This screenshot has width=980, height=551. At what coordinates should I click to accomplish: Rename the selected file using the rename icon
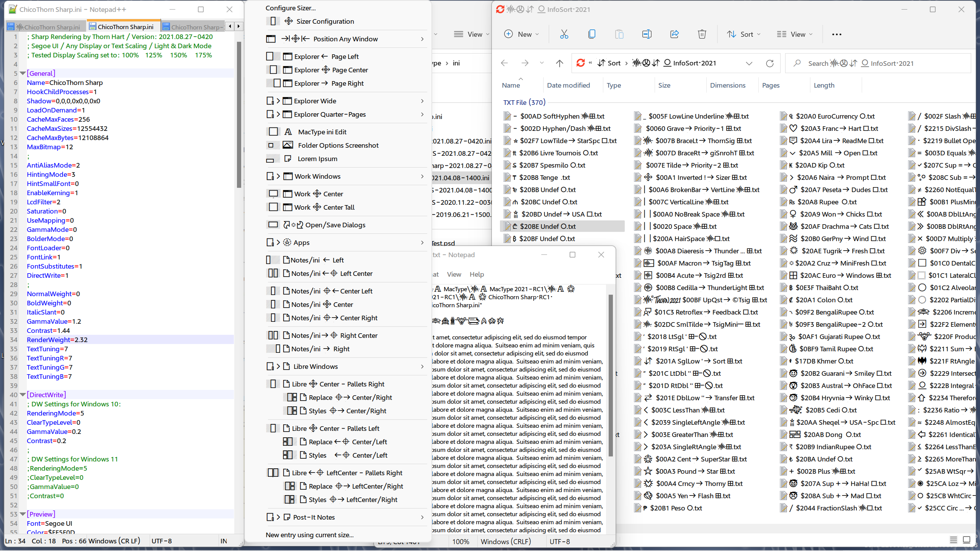[647, 34]
